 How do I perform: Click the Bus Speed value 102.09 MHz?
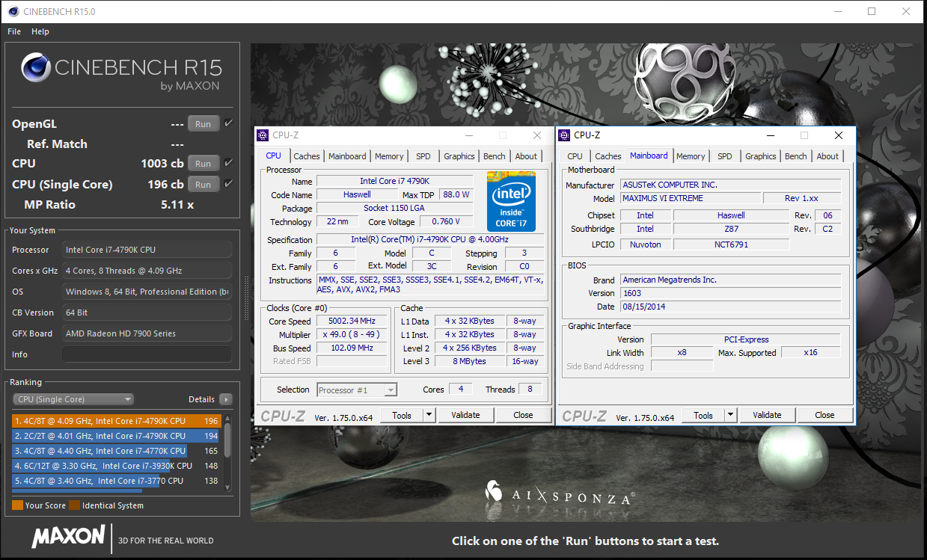pos(352,348)
